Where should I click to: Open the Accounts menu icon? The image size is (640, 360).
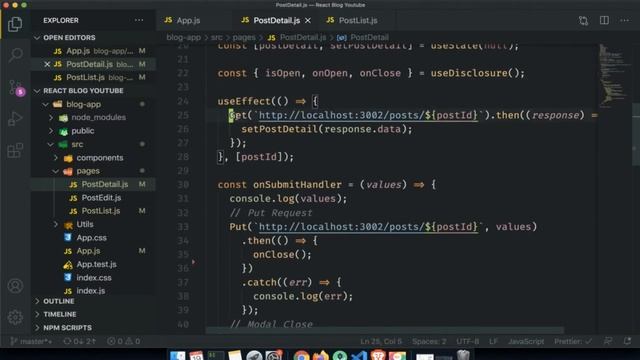tap(15, 286)
